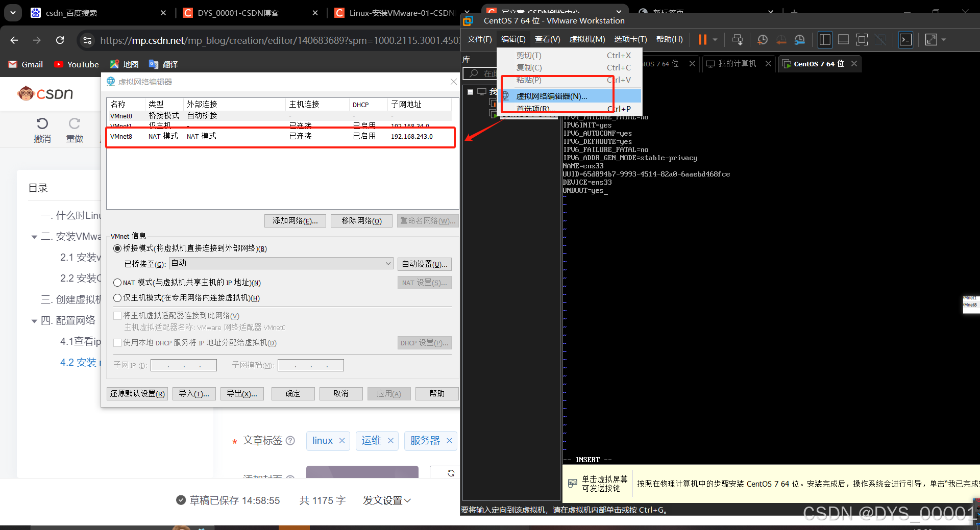The height and width of the screenshot is (530, 980).
Task: Click the 导入(T)... button
Action: point(194,394)
